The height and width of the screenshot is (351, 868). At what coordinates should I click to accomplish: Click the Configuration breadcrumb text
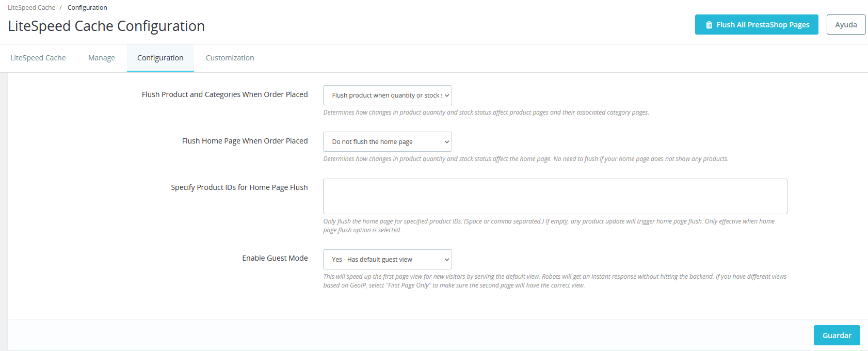(87, 8)
